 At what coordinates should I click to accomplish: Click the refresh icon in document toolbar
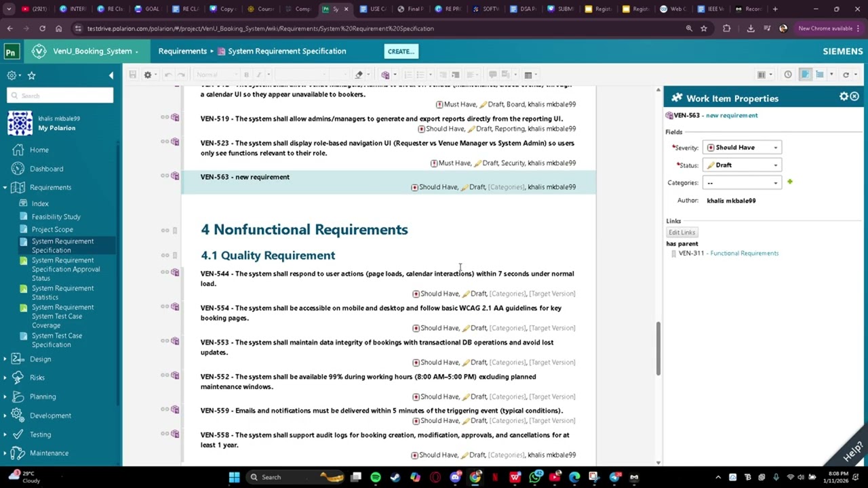(x=846, y=75)
